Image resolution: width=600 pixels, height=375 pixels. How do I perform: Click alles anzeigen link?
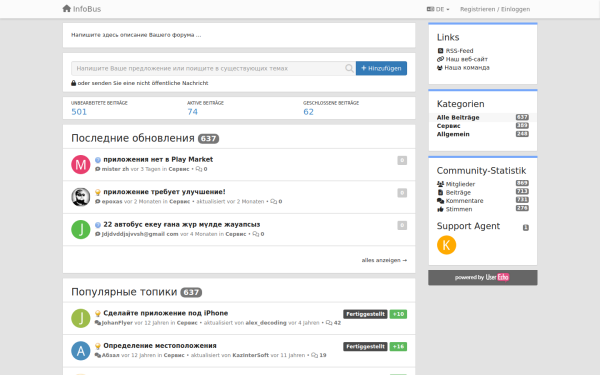pos(384,260)
